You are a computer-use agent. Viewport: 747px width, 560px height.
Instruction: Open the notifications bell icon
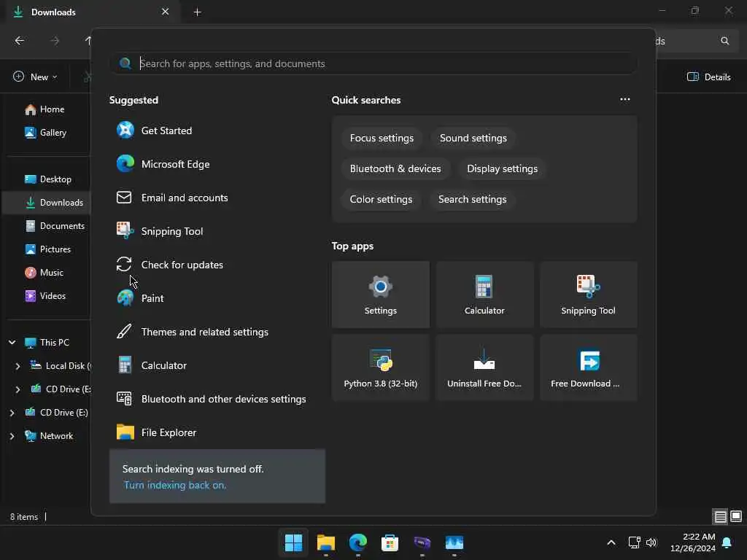[727, 542]
